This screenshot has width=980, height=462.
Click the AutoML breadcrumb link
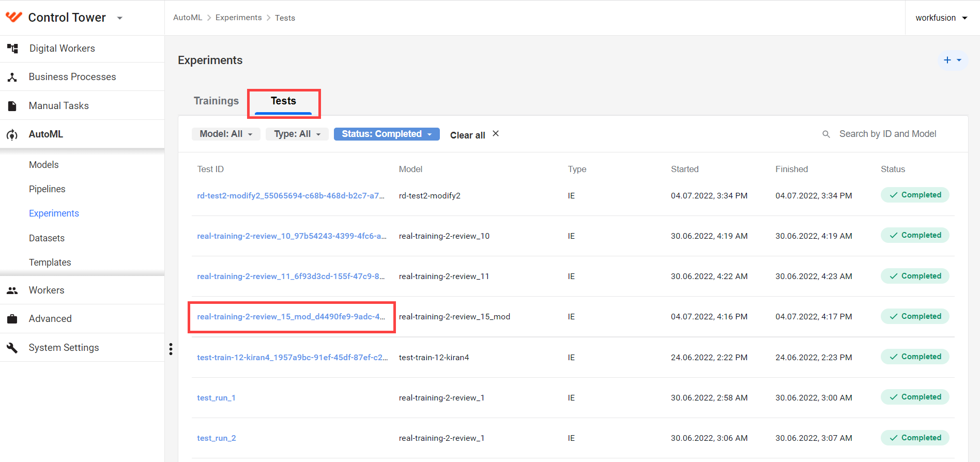(188, 18)
